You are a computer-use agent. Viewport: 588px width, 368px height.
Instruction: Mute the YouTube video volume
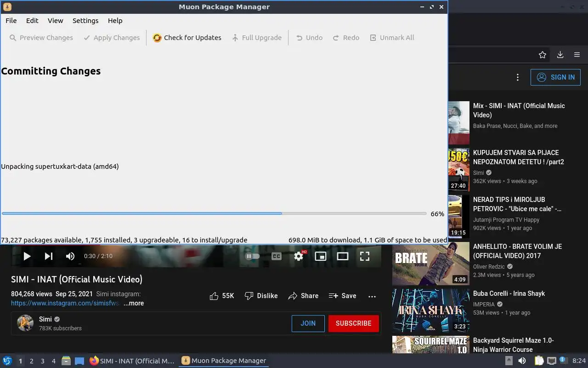tap(70, 256)
